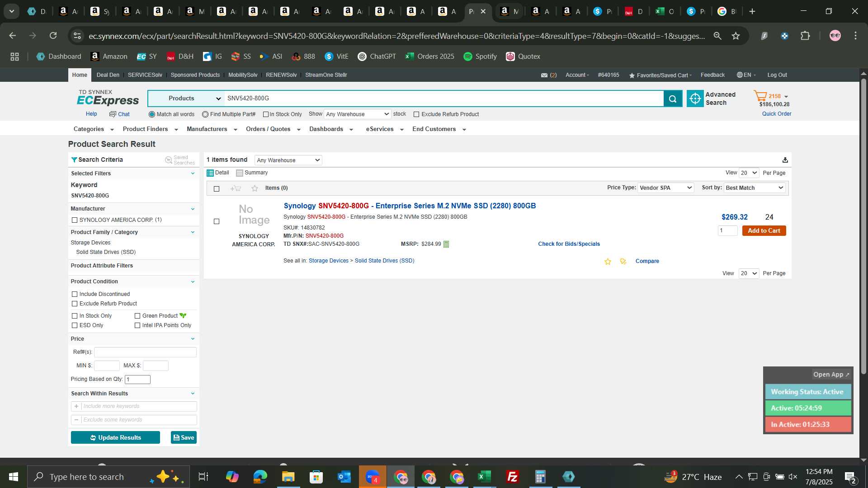This screenshot has height=488, width=868.
Task: Click favorites star in Items header bar
Action: 255,188
